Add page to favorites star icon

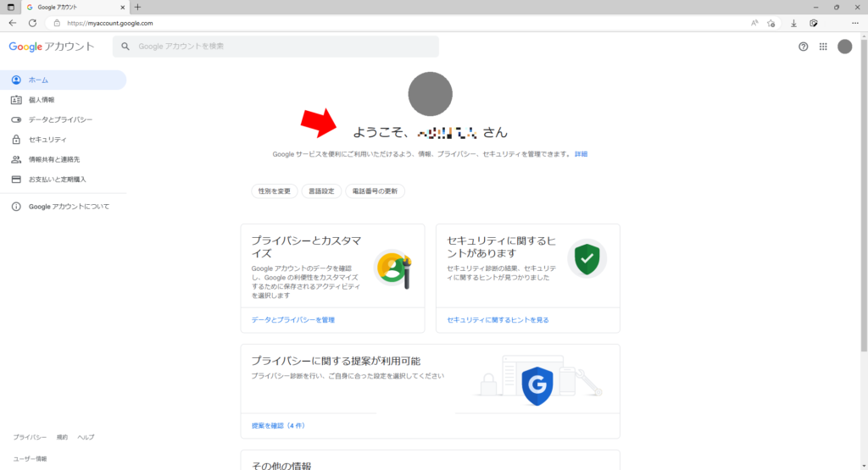(x=771, y=23)
